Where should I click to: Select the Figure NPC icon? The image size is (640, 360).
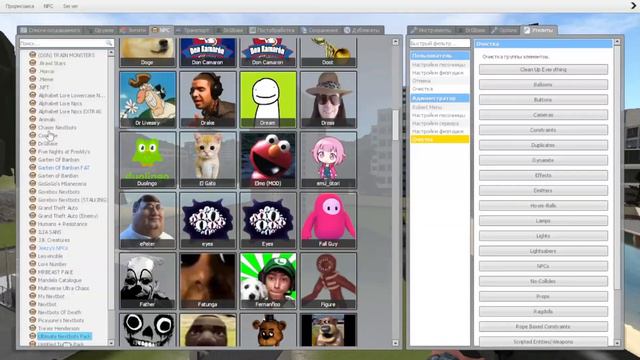click(328, 281)
